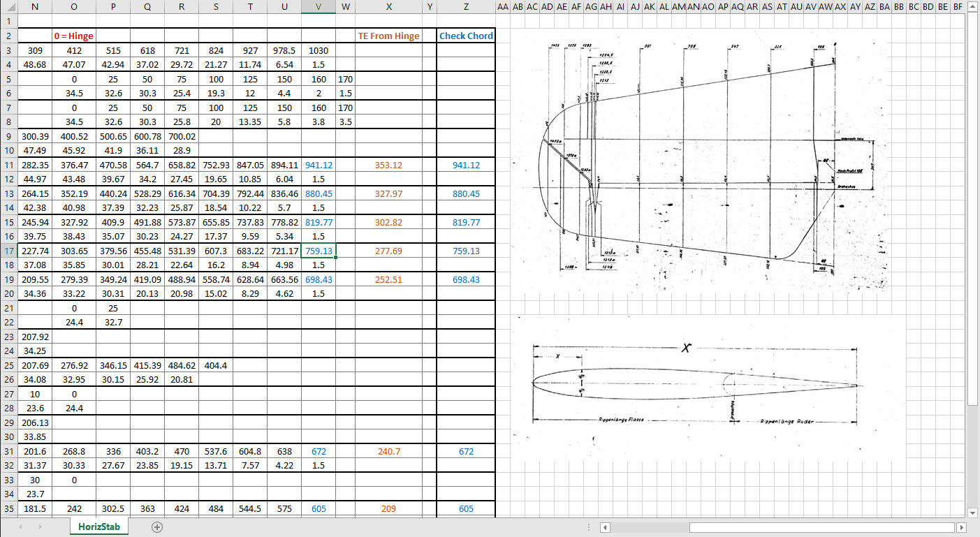Select column V header
Screen dimensions: 980x537
tap(319, 6)
